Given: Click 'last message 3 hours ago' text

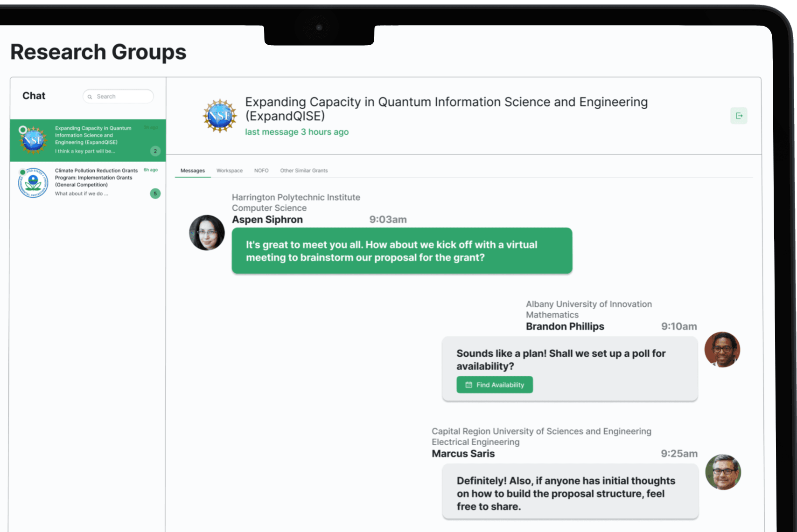Looking at the screenshot, I should coord(297,132).
